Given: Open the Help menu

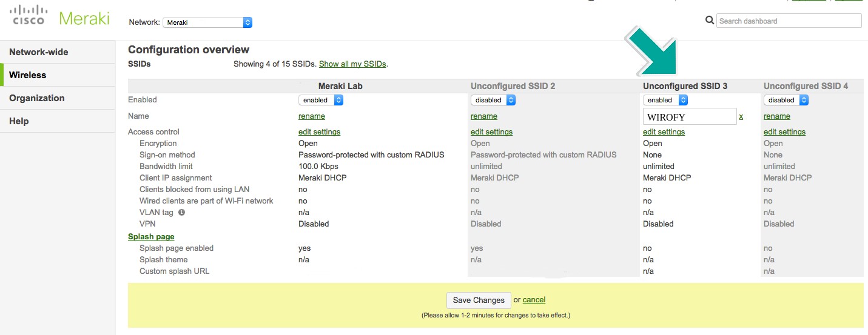Looking at the screenshot, I should tap(19, 121).
